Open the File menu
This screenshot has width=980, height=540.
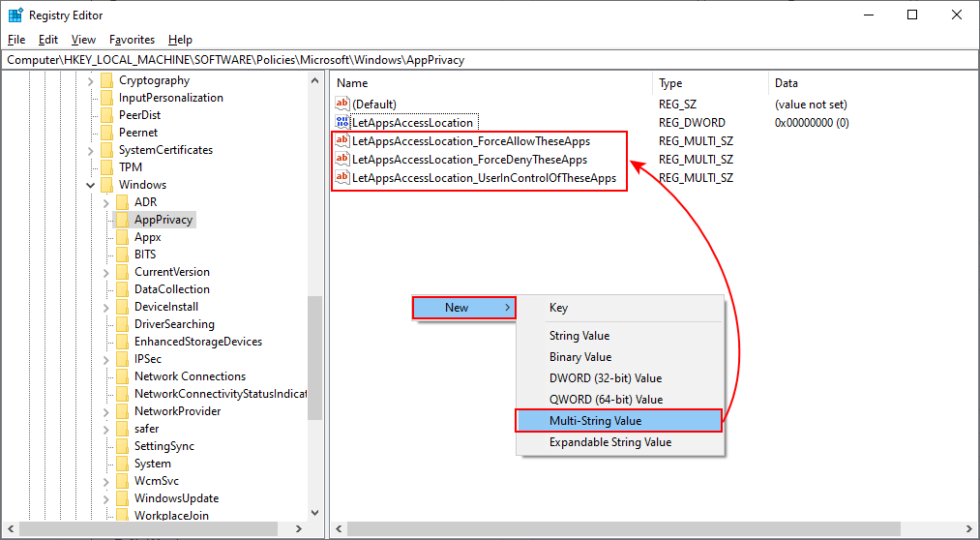pos(16,40)
